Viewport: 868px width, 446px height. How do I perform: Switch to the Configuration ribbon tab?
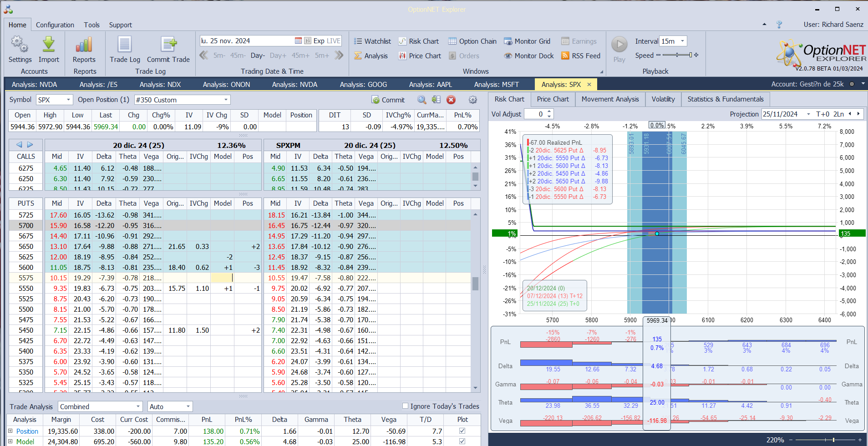55,25
